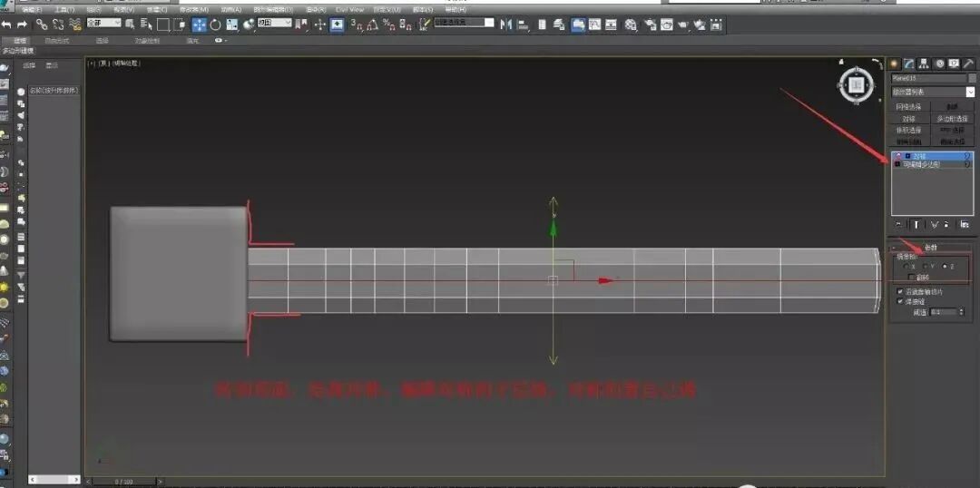Image resolution: width=980 pixels, height=488 pixels.
Task: Click the Redo arrow in the main toolbar
Action: point(22,24)
